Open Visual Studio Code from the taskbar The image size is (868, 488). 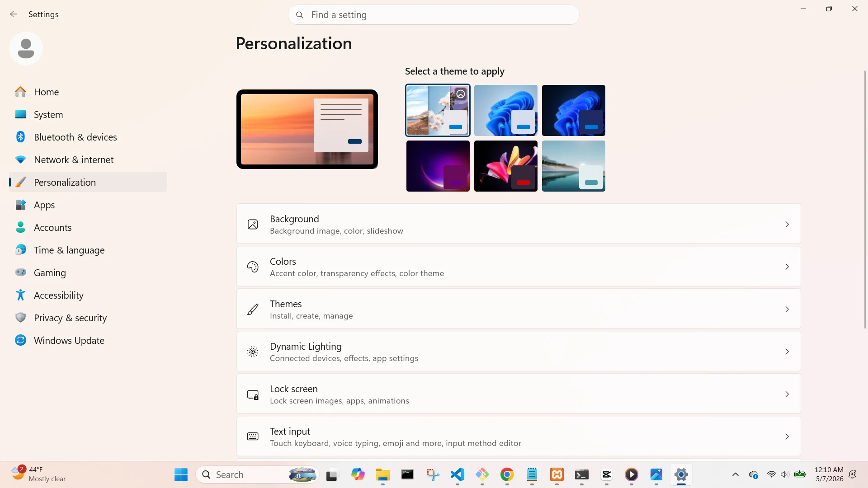pyautogui.click(x=458, y=474)
